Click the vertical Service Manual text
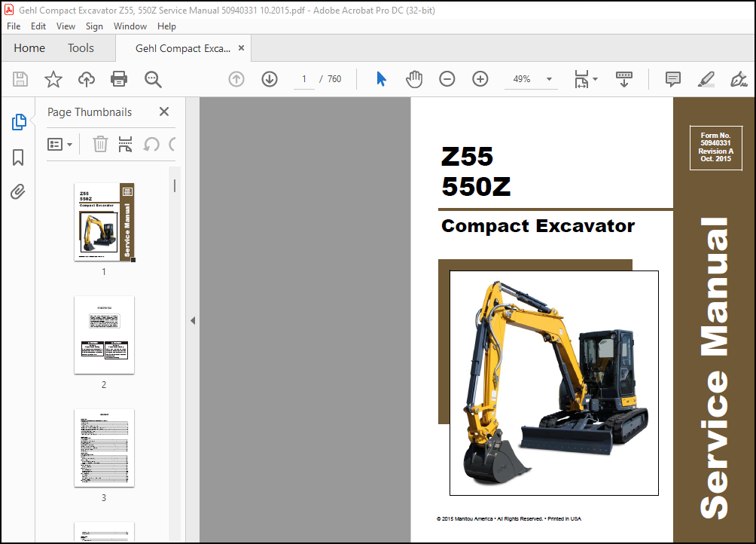756x544 pixels. point(715,368)
